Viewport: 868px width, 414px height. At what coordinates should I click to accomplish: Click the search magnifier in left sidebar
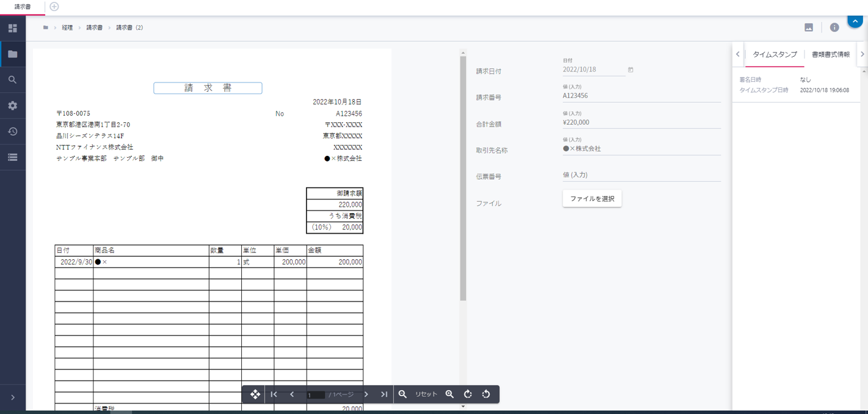pyautogui.click(x=12, y=80)
